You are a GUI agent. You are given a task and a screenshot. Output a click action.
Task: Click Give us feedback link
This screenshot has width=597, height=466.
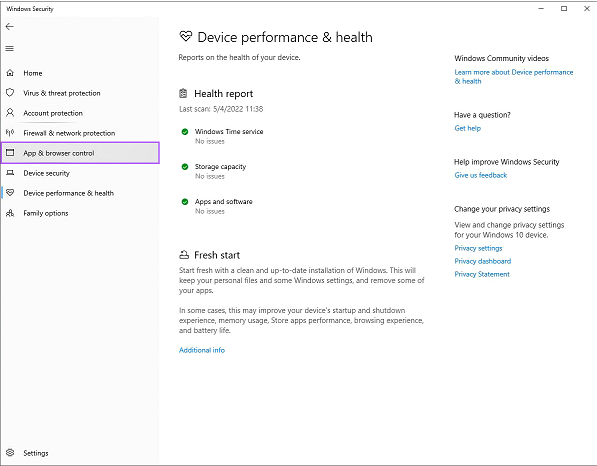pos(480,175)
